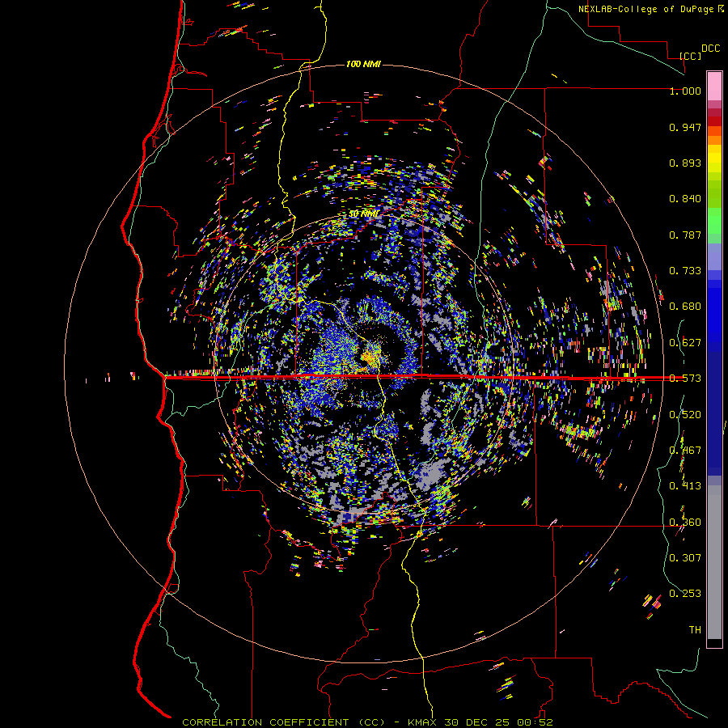Viewport: 728px width, 728px height.
Task: Select the 0.520 scale value
Action: [x=685, y=415]
